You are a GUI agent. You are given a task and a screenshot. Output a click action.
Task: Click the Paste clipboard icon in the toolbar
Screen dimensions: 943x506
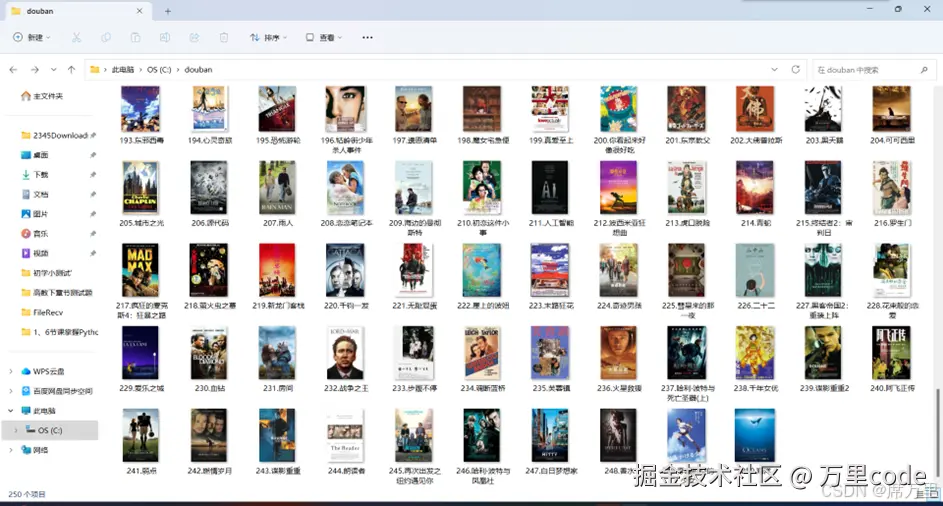[135, 37]
